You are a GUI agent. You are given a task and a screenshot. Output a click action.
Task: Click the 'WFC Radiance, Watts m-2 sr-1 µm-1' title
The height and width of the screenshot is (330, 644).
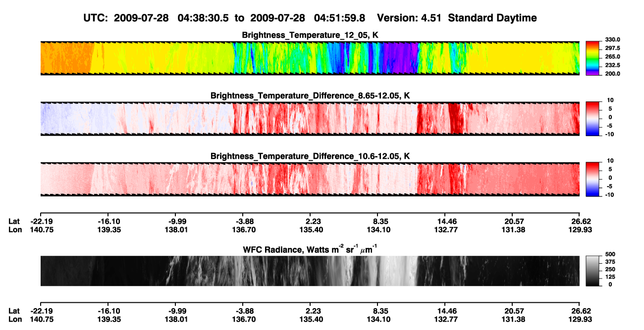tap(310, 249)
